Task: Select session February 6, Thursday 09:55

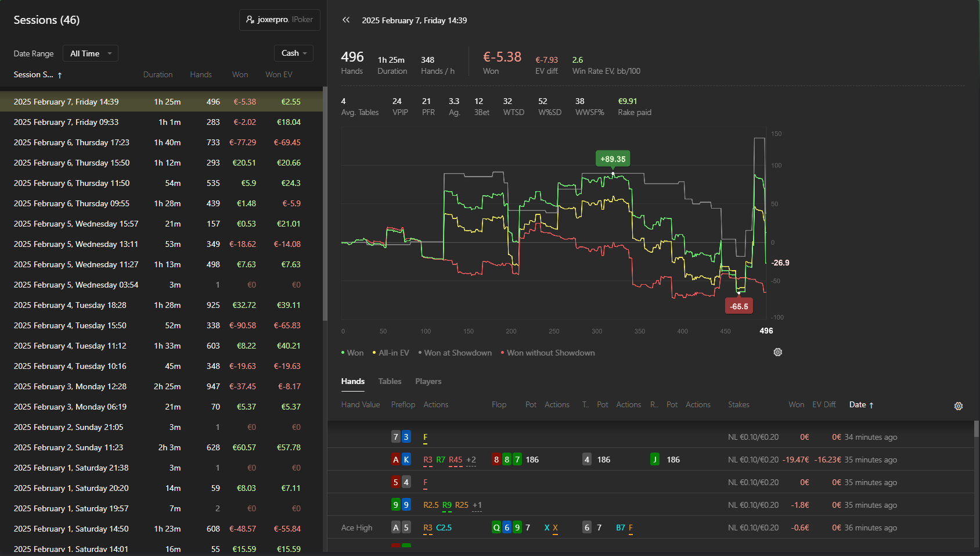Action: [x=161, y=203]
